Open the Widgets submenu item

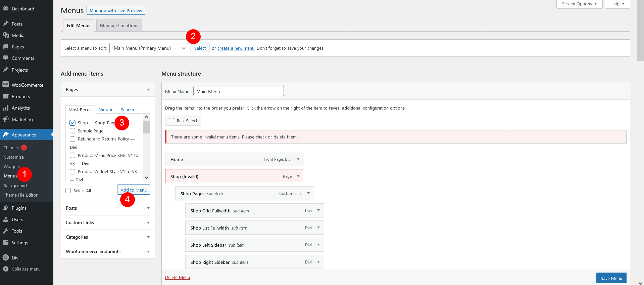tap(12, 166)
